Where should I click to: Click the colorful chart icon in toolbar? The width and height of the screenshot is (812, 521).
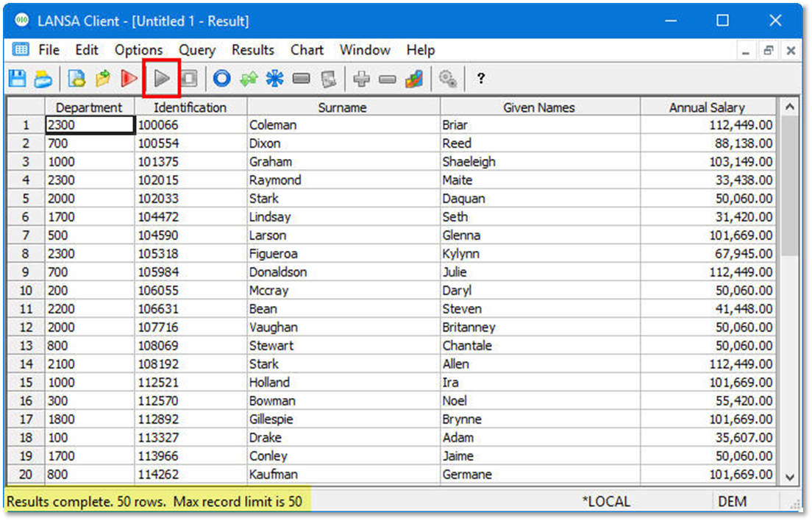click(414, 79)
